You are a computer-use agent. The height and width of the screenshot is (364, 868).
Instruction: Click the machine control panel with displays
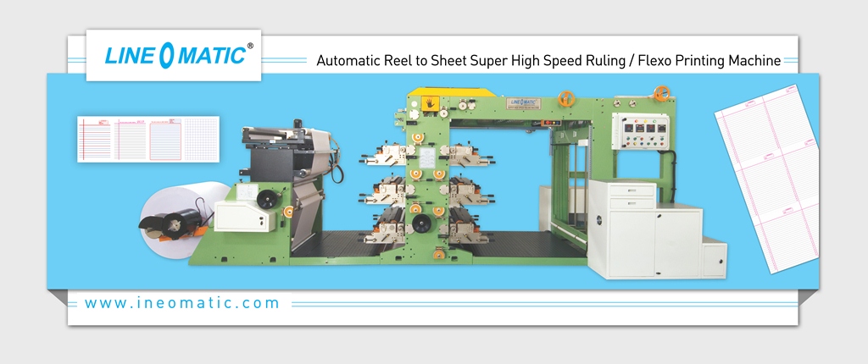639,133
